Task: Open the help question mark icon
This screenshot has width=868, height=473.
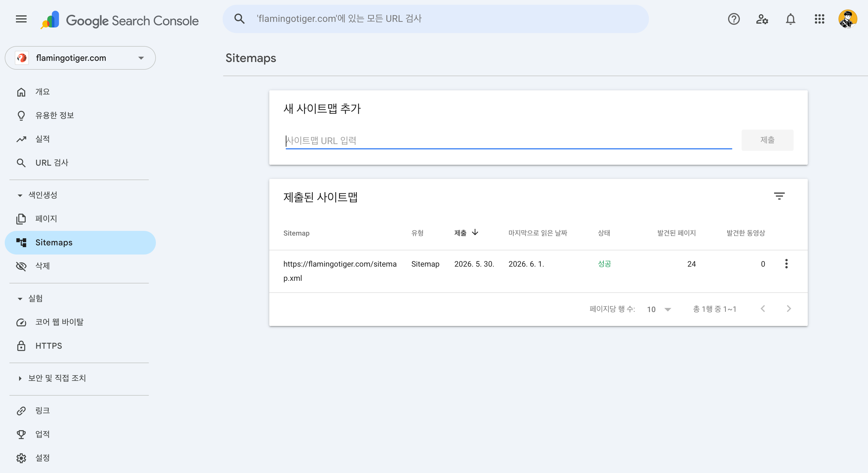Action: pyautogui.click(x=734, y=19)
